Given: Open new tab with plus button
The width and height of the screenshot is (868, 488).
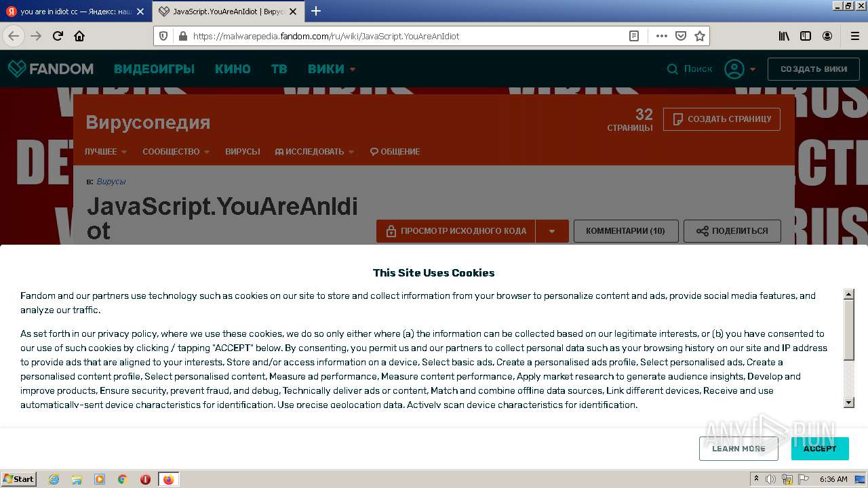Looking at the screenshot, I should pyautogui.click(x=316, y=11).
